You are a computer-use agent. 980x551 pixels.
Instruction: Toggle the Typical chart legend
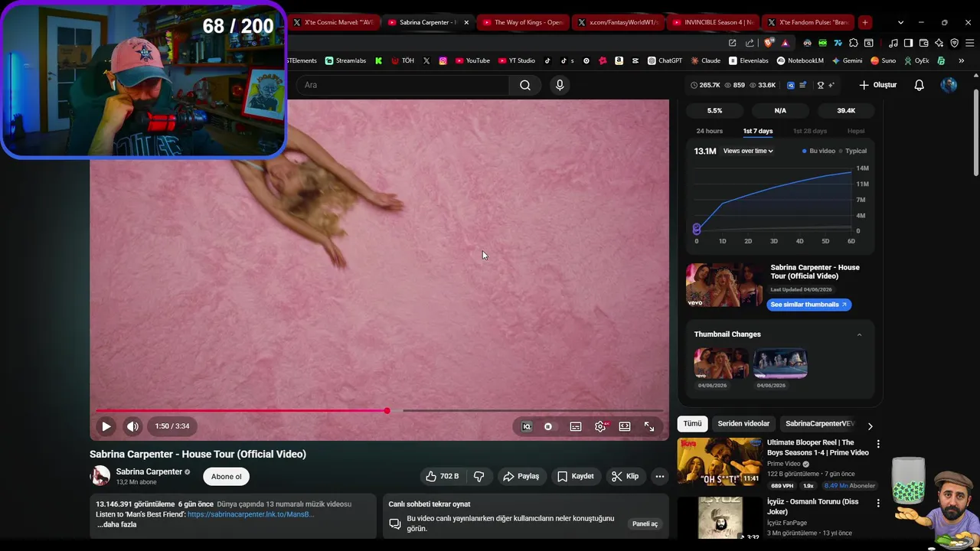point(853,151)
